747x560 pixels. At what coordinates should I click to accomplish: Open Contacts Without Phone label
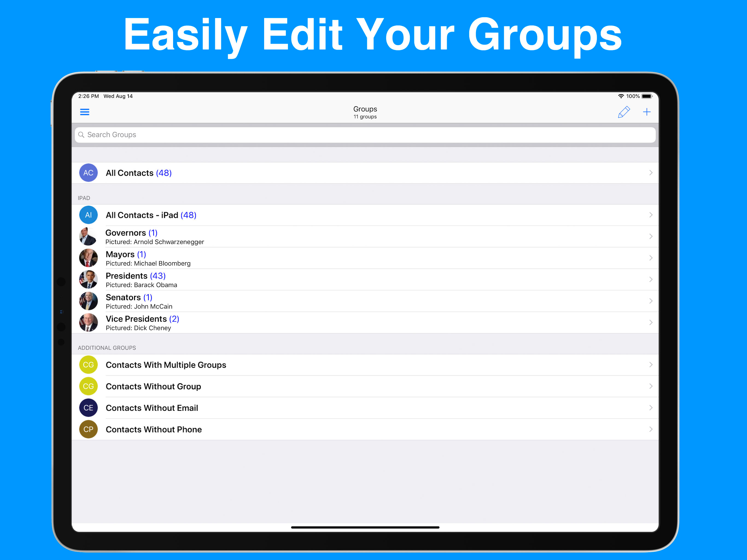coord(154,430)
